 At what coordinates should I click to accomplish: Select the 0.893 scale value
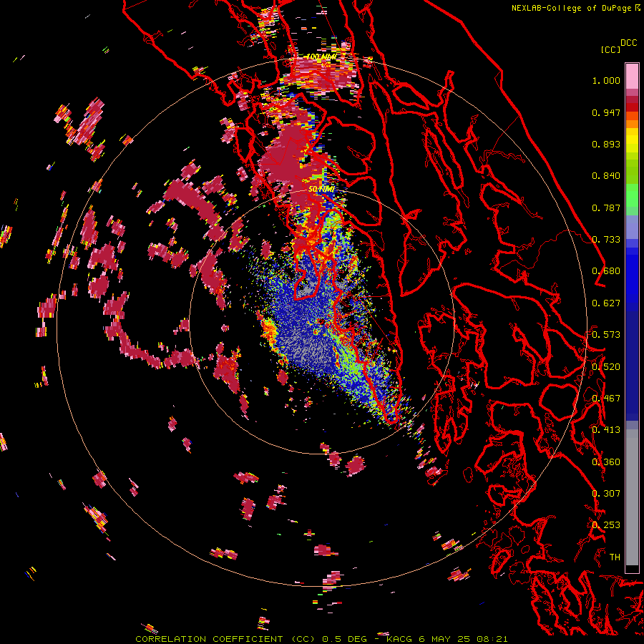pyautogui.click(x=606, y=144)
